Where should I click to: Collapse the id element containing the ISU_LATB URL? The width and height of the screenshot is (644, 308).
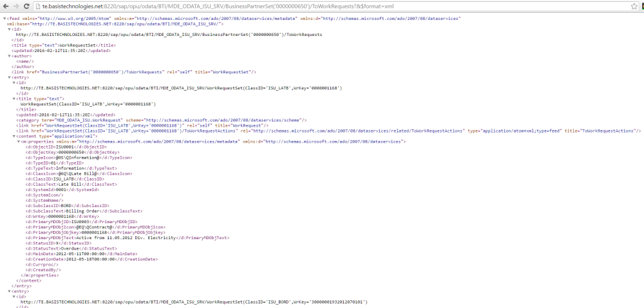pos(14,83)
